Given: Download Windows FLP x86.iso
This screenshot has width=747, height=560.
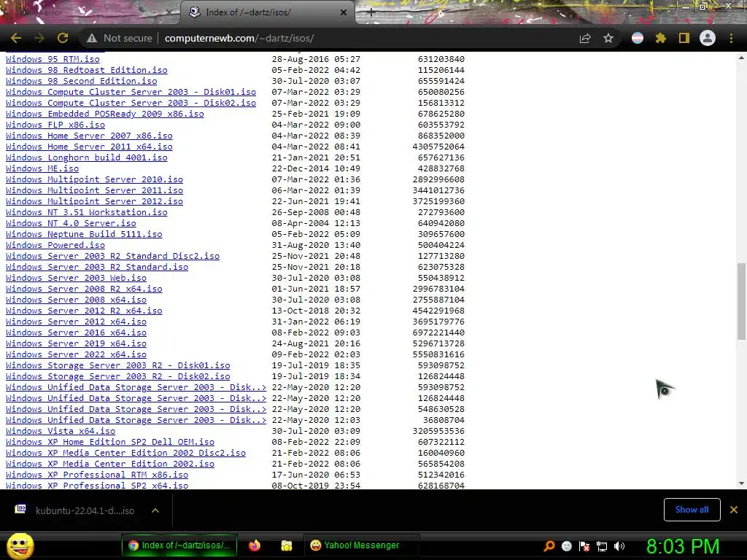Looking at the screenshot, I should pyautogui.click(x=55, y=125).
